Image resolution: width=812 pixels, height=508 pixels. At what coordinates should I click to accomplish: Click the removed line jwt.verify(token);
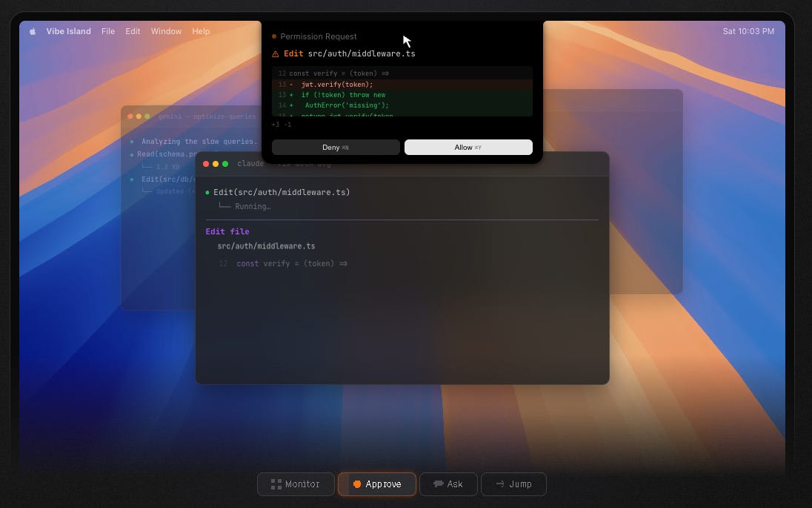(x=402, y=85)
